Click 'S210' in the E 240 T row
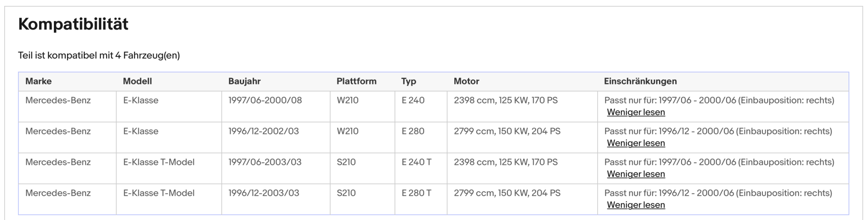Image resolution: width=868 pixels, height=220 pixels. (346, 162)
